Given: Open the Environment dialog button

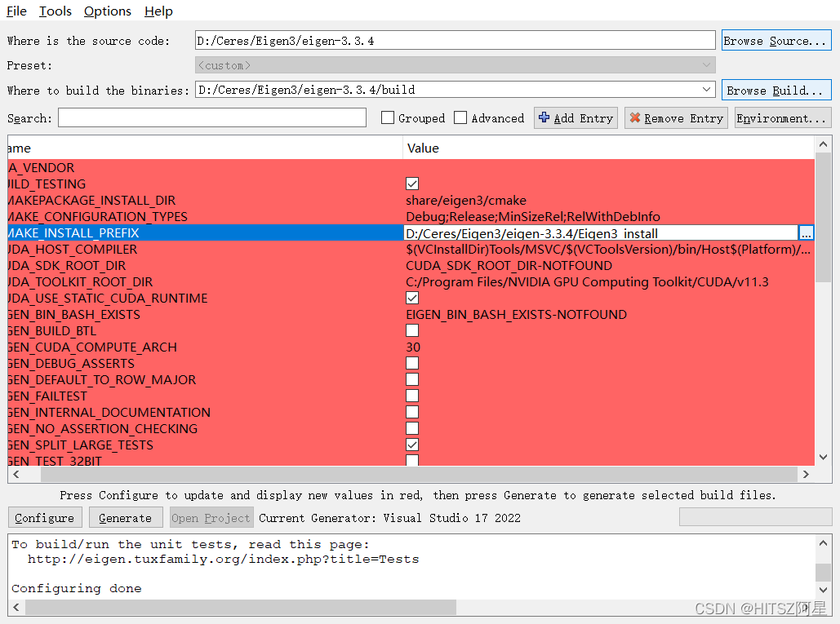Looking at the screenshot, I should tap(783, 117).
